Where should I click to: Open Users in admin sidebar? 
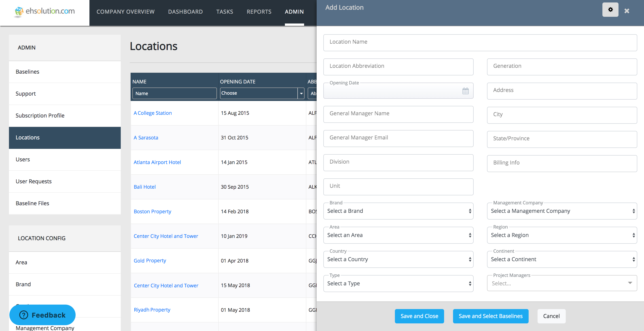click(65, 159)
